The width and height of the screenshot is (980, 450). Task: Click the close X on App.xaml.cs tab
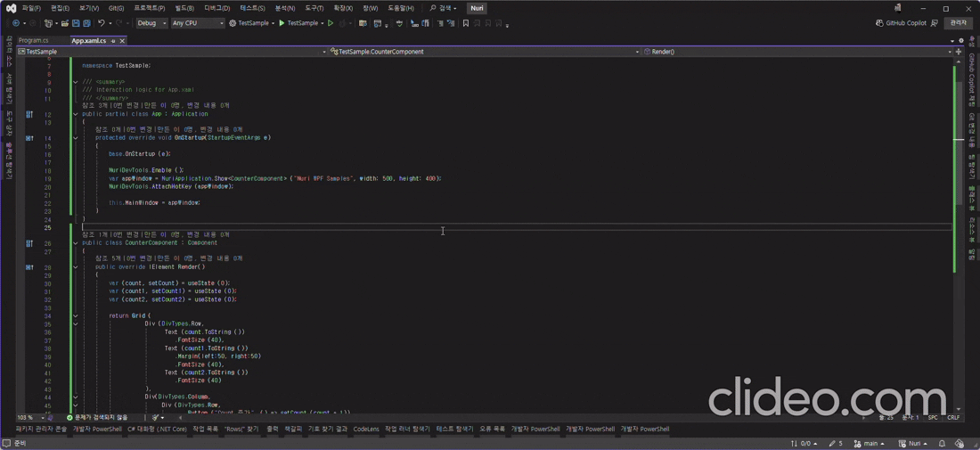click(x=123, y=41)
